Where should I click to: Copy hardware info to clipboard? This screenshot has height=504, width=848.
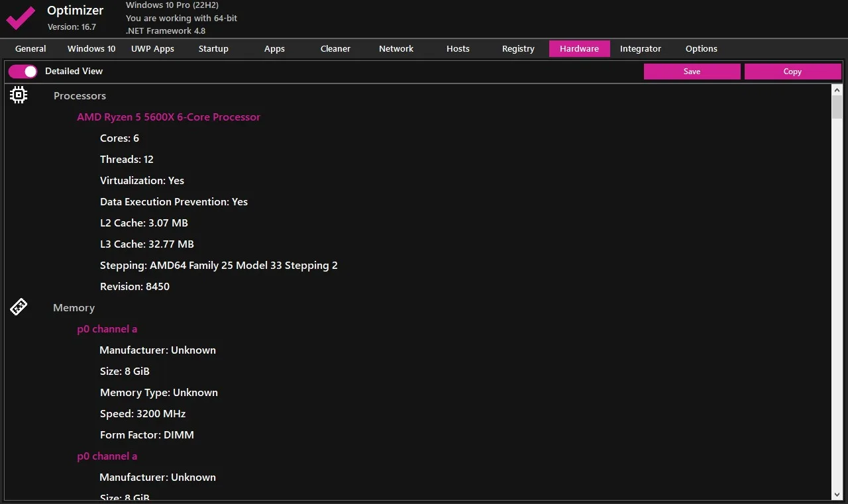(x=793, y=72)
